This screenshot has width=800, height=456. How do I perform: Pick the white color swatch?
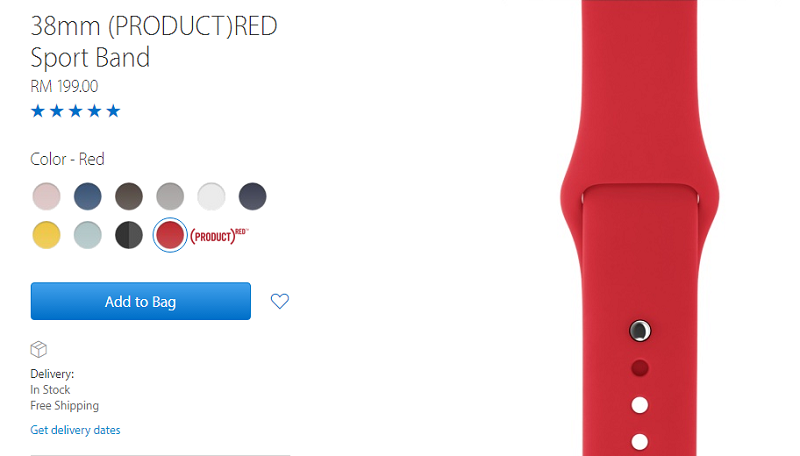click(211, 196)
